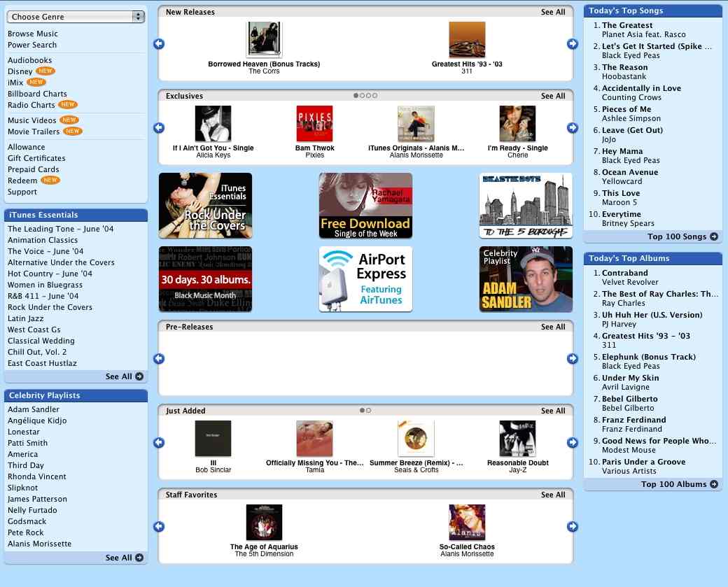Select first page dot in Just Added
Screen dimensions: 728x587
[x=362, y=411]
